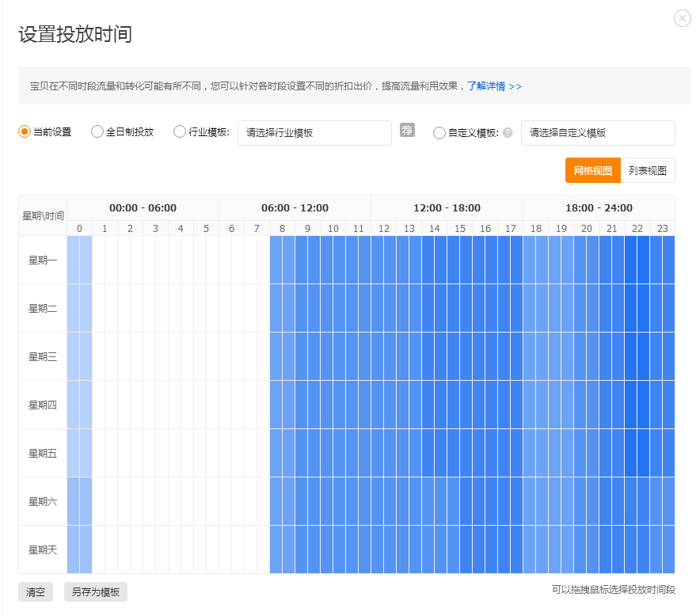Screen dimensions: 696x616
Task: Open the 请选择自定义模版 dropdown
Action: click(x=598, y=133)
